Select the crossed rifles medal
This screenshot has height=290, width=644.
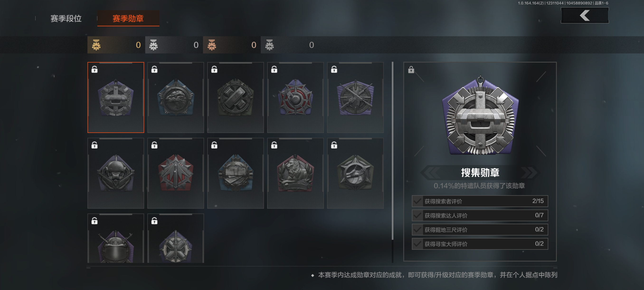[x=355, y=97]
